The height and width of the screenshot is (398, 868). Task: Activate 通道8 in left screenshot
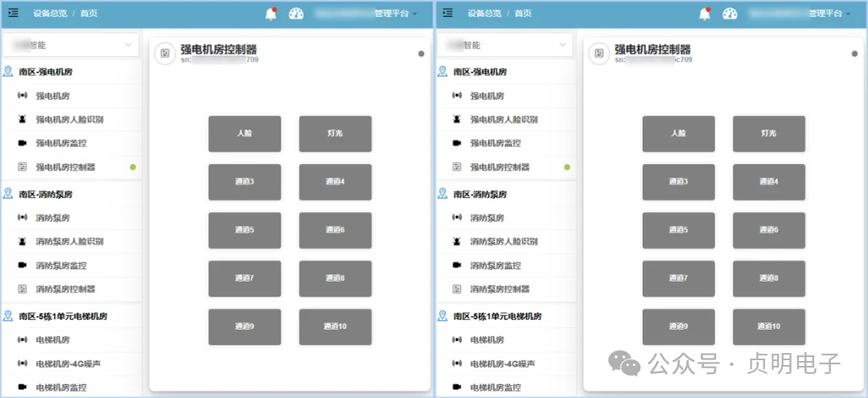pyautogui.click(x=335, y=278)
